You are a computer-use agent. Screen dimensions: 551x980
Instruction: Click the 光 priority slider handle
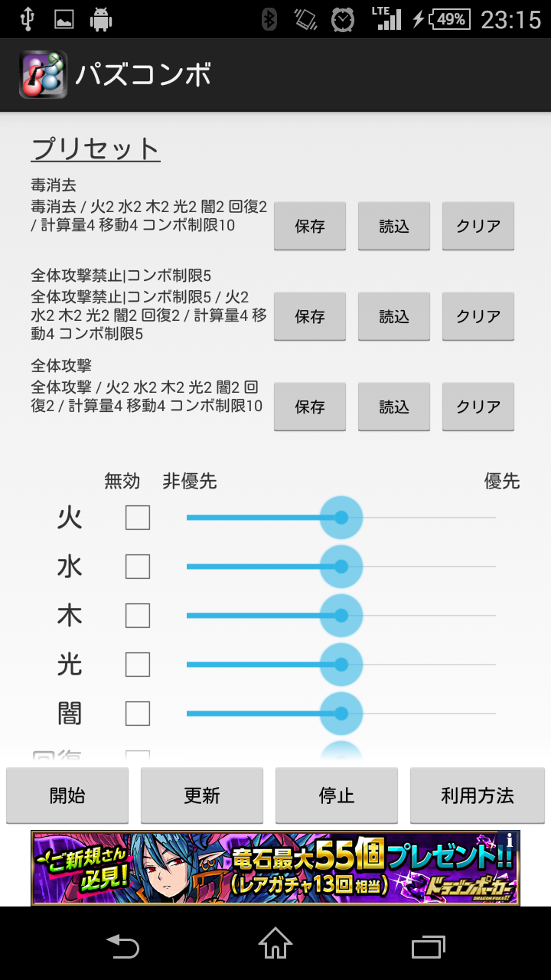pyautogui.click(x=341, y=665)
